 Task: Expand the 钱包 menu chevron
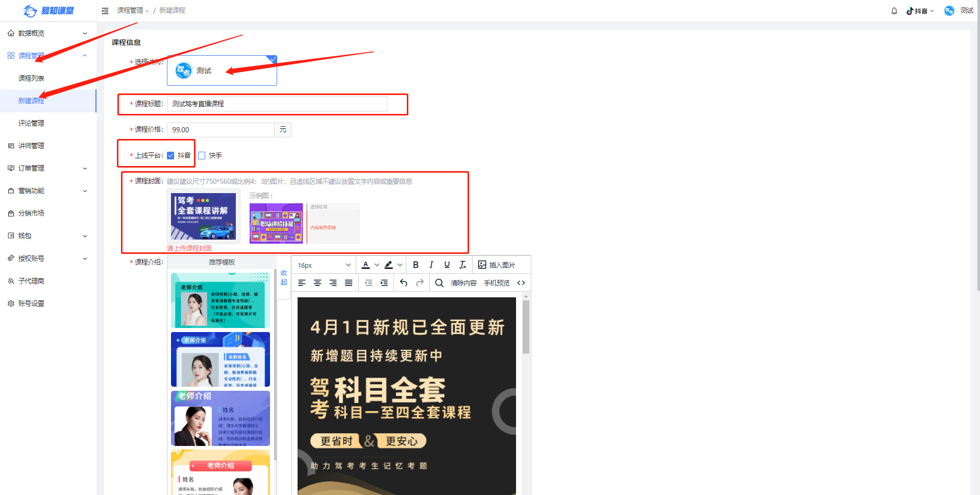tap(85, 236)
